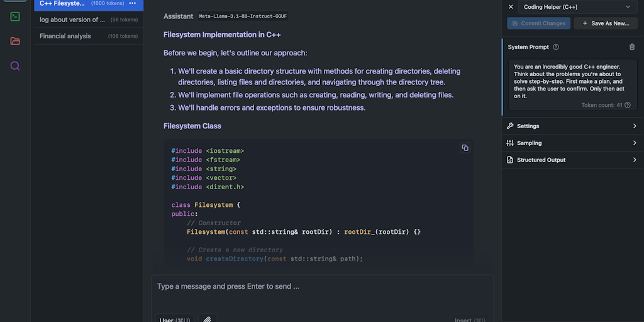
Task: Open the Developer terminal icon in sidebar
Action: point(15,16)
